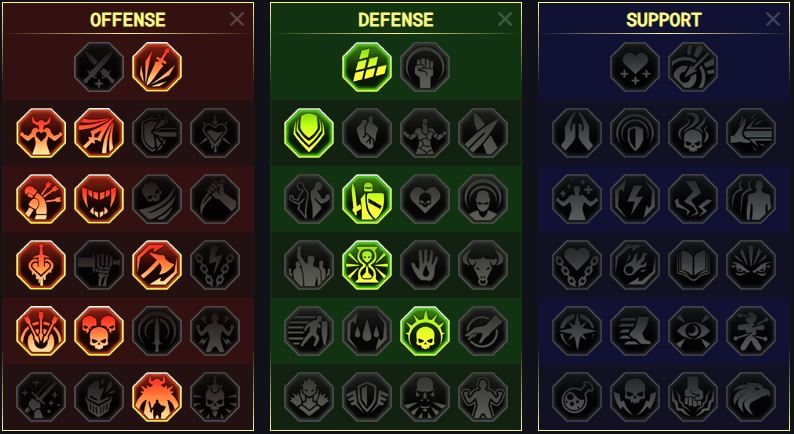Select the lightning bolt support mastery
794x434 pixels.
coord(635,199)
